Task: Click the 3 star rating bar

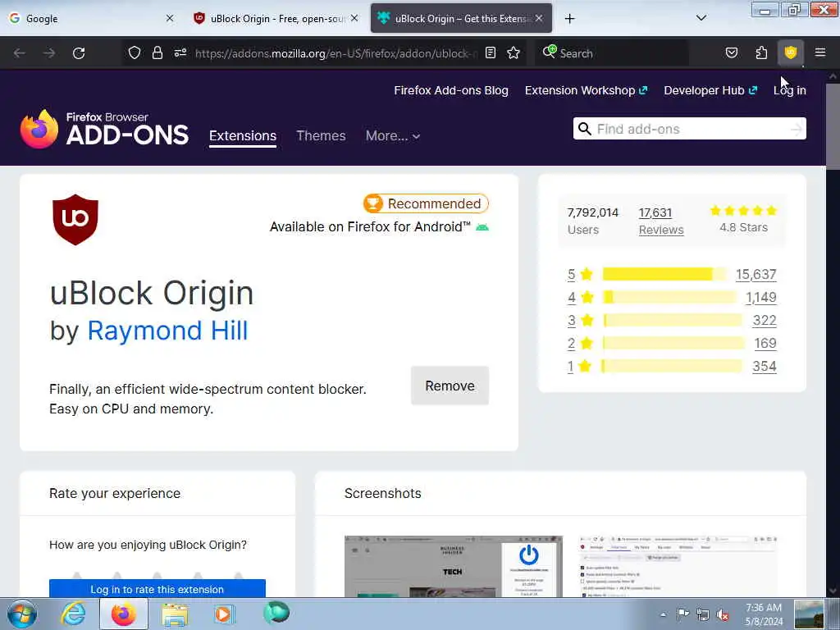Action: (x=673, y=321)
